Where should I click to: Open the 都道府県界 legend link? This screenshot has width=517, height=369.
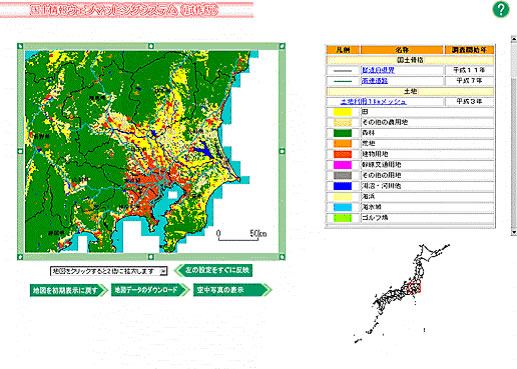[x=378, y=70]
